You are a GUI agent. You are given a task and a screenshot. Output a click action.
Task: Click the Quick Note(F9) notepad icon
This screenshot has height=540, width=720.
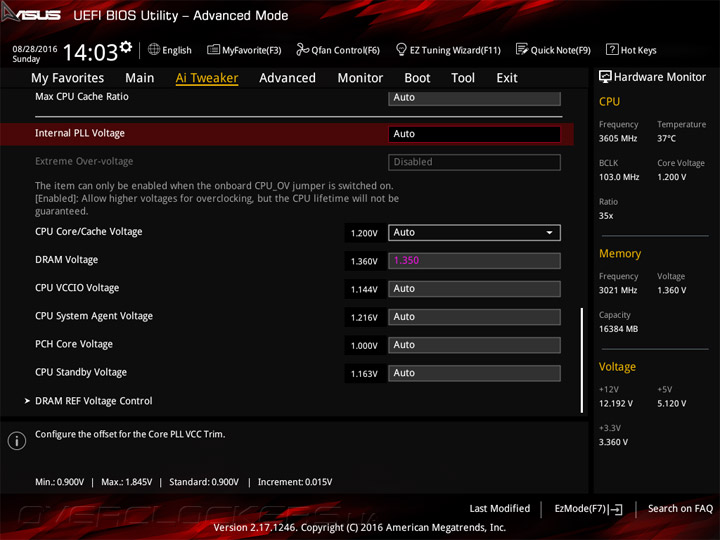(522, 49)
